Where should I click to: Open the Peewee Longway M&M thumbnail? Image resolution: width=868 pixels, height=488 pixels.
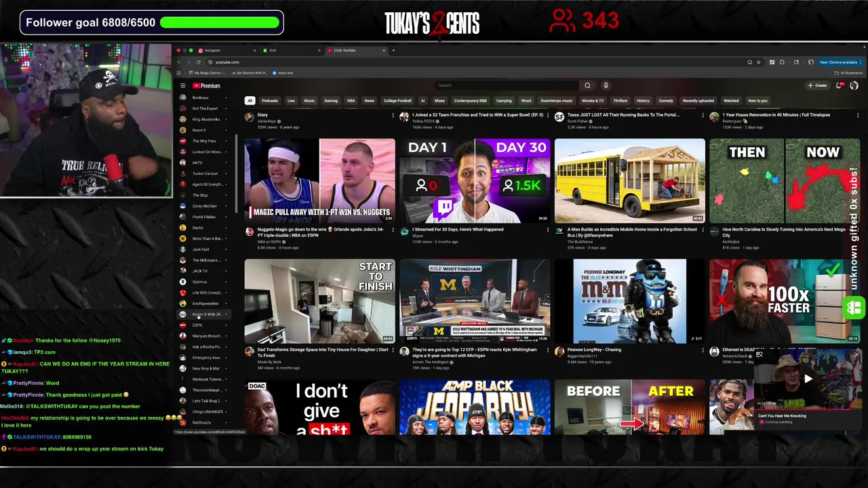pyautogui.click(x=629, y=301)
